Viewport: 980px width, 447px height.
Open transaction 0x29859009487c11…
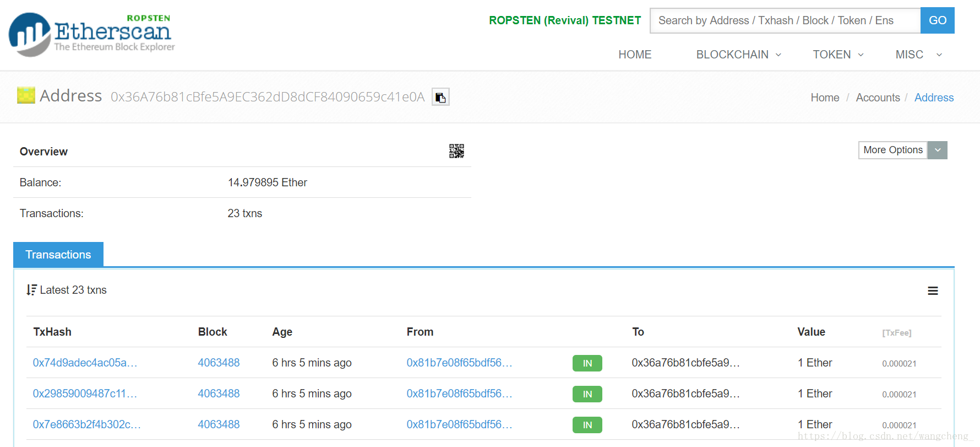coord(85,394)
